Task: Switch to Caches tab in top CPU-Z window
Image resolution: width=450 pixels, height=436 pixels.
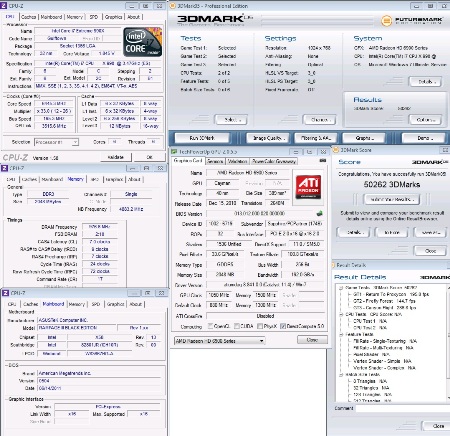Action: click(29, 17)
